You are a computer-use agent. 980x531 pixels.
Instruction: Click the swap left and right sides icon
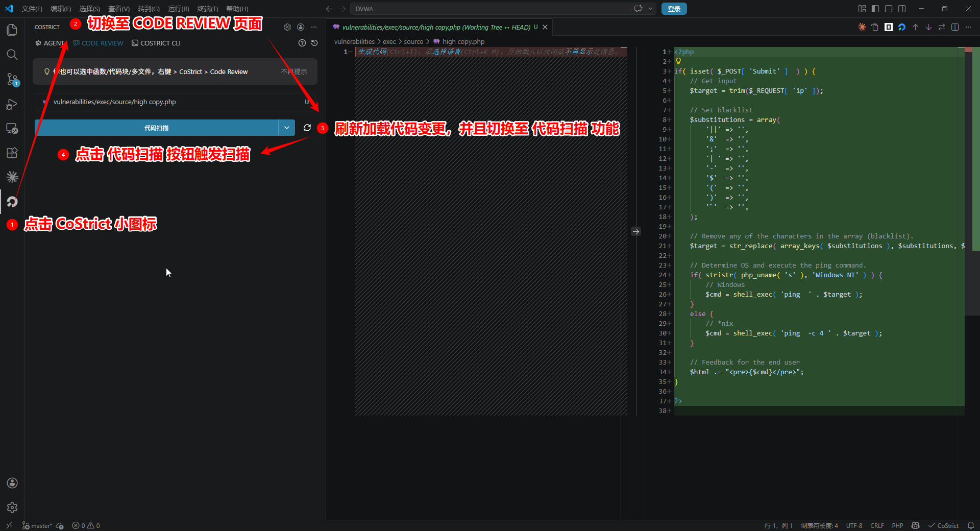942,27
